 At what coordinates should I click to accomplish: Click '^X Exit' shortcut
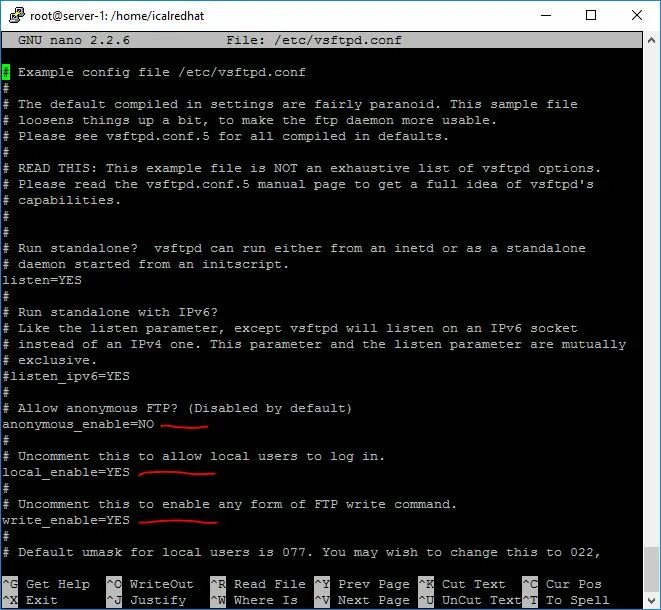tap(30, 600)
